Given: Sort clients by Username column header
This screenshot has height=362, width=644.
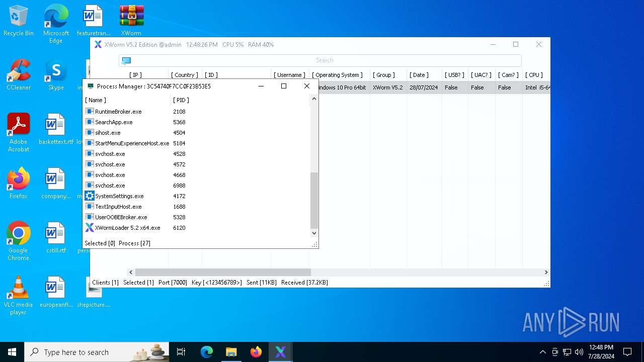Looking at the screenshot, I should tap(289, 75).
